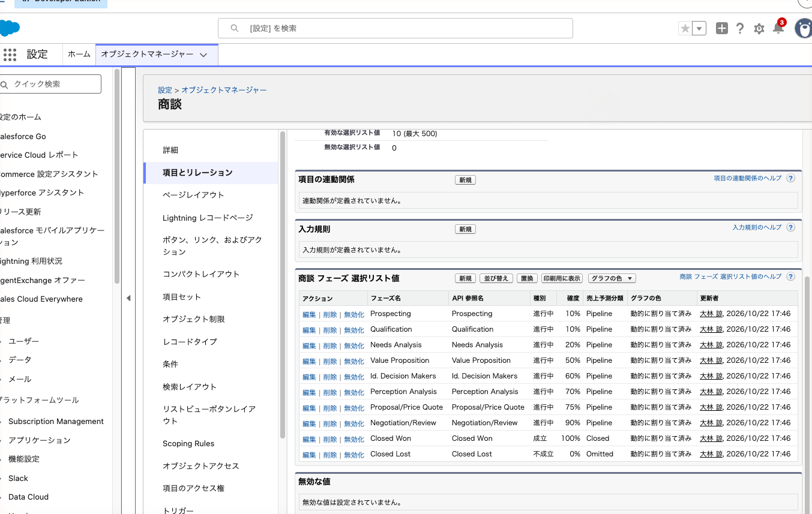Click 新規 in 入力規則 section
Viewport: 812px width, 514px height.
tap(465, 229)
